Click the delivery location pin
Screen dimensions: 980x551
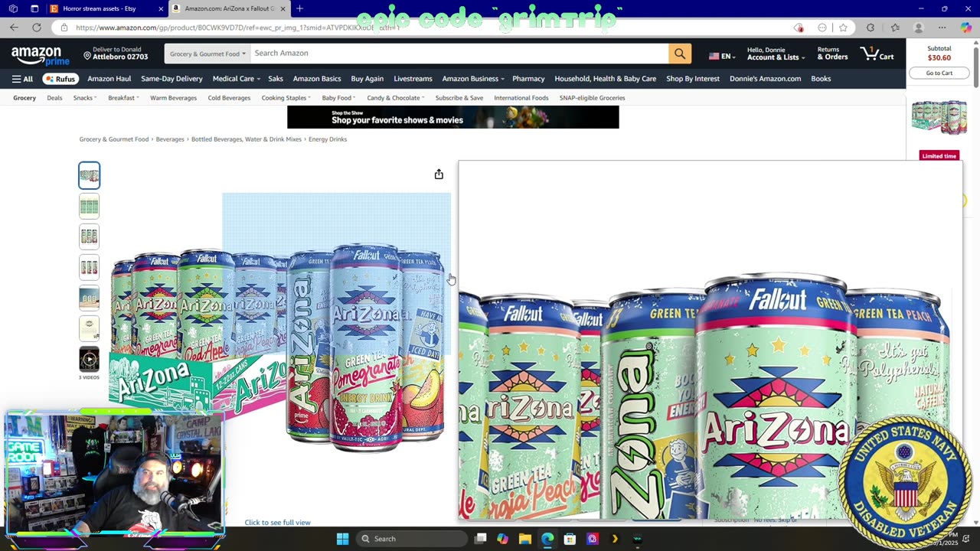coord(87,55)
